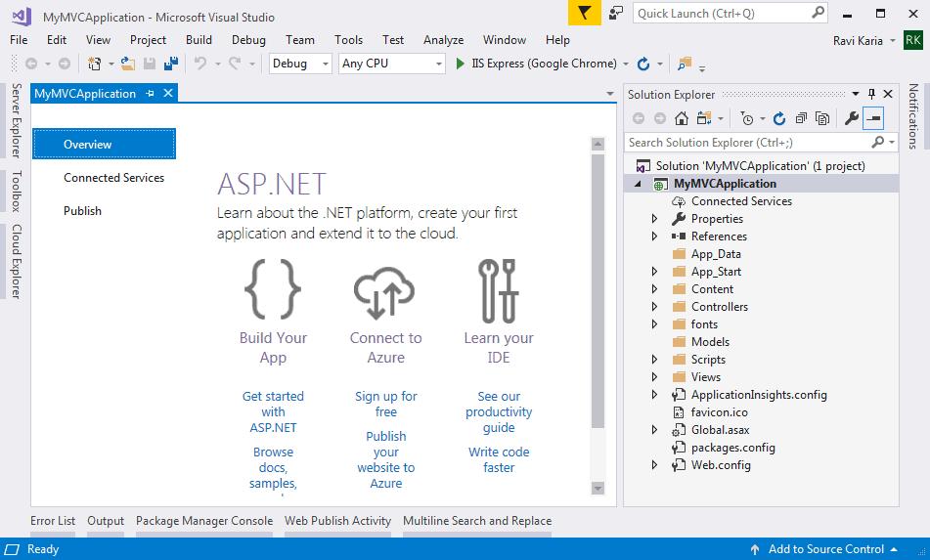Click Get started with ASP.NET link
This screenshot has height=560, width=930.
(x=273, y=411)
